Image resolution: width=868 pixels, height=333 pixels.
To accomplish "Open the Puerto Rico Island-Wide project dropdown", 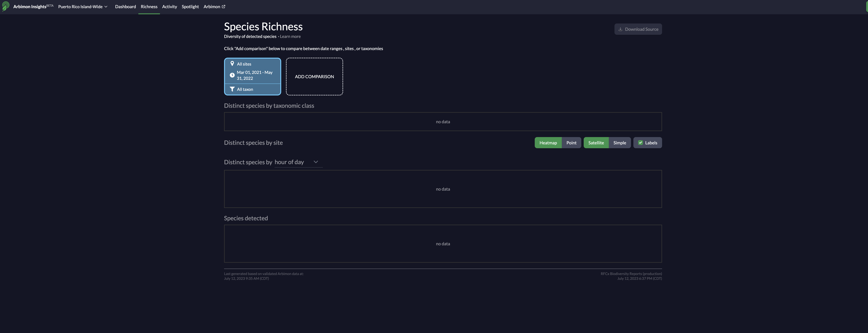I will [83, 7].
